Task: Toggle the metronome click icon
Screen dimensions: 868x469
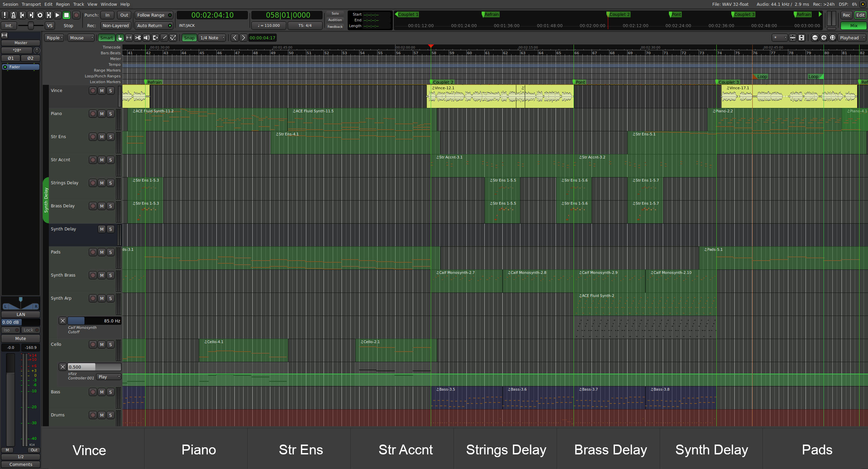Action: (x=13, y=15)
